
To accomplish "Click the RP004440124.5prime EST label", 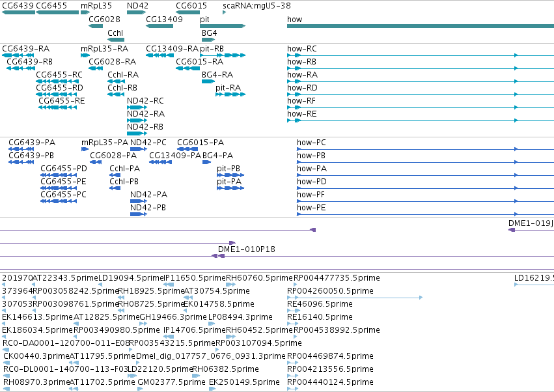I will (330, 382).
